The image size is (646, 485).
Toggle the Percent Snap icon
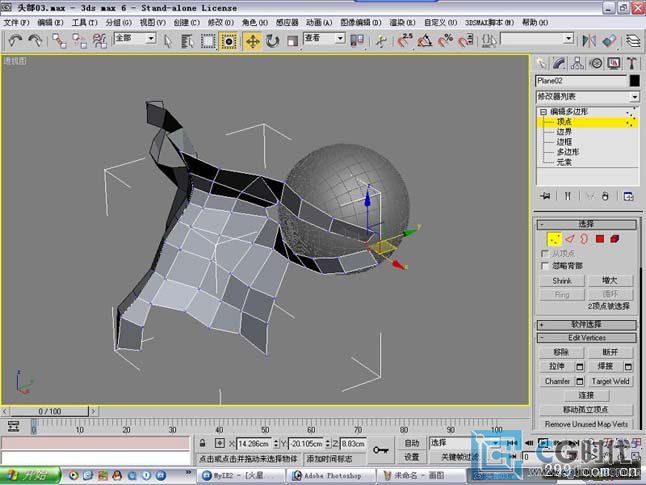click(x=445, y=40)
